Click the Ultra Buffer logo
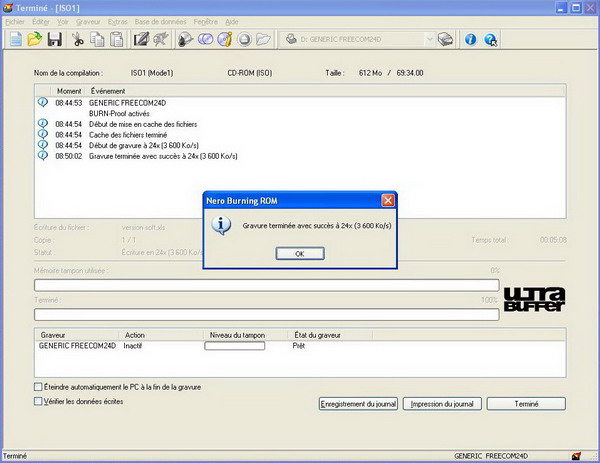This screenshot has width=600, height=463. coord(534,300)
